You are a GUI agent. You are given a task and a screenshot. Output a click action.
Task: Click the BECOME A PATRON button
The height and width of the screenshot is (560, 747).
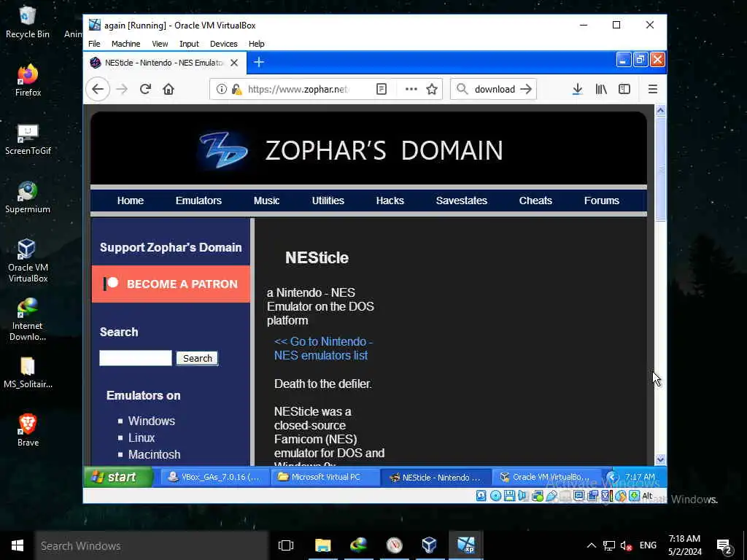(171, 284)
